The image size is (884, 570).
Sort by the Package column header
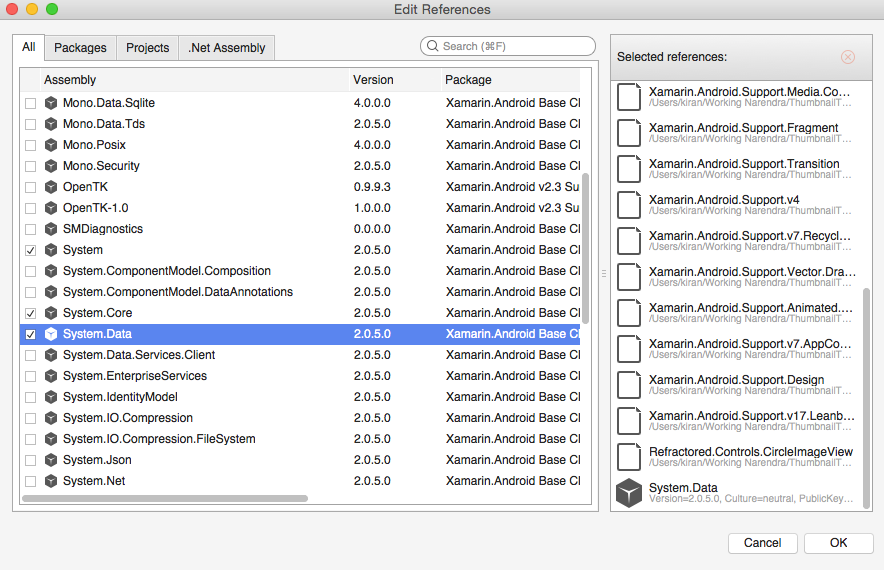(510, 80)
